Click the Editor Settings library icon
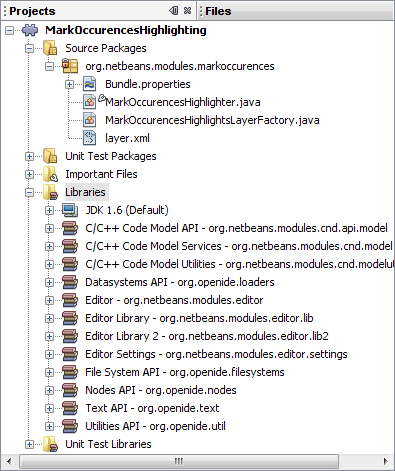 (x=70, y=354)
